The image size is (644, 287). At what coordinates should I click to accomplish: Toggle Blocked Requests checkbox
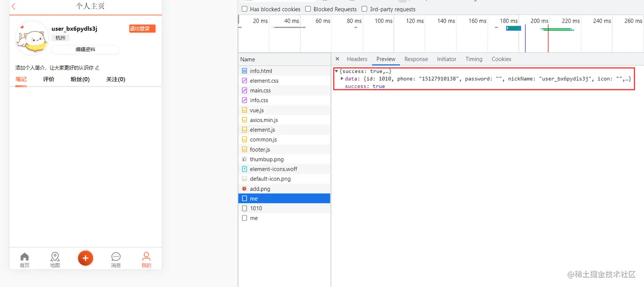(308, 9)
